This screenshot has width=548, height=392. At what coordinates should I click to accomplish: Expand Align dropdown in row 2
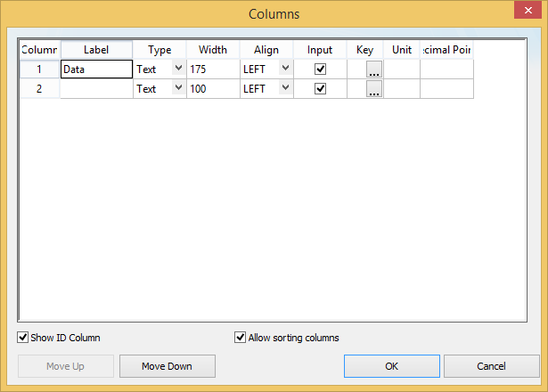tap(285, 88)
